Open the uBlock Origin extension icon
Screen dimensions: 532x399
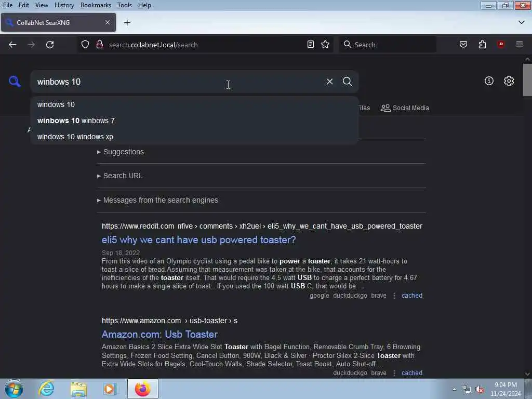pyautogui.click(x=501, y=45)
